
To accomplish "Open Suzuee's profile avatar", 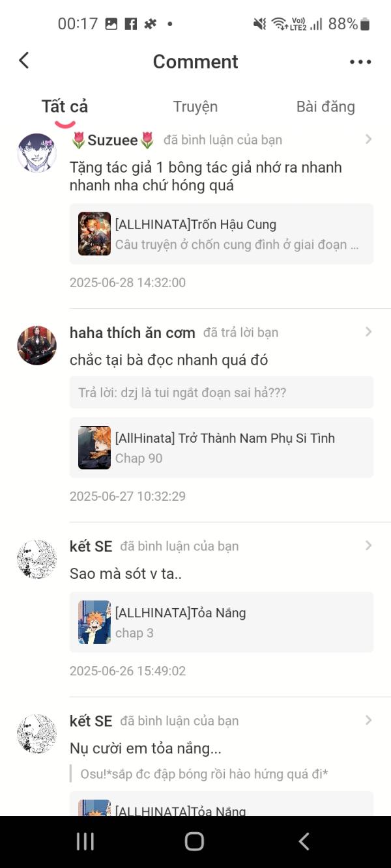I will point(36,153).
